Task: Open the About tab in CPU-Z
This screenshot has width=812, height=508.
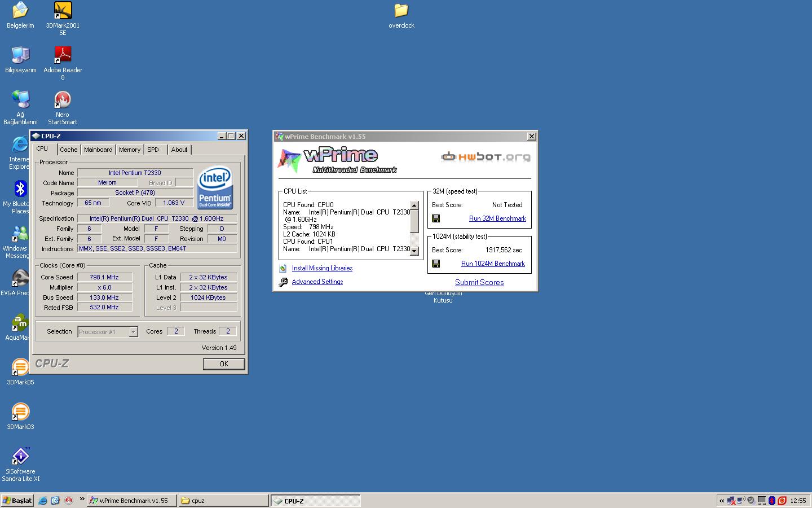Action: click(179, 150)
